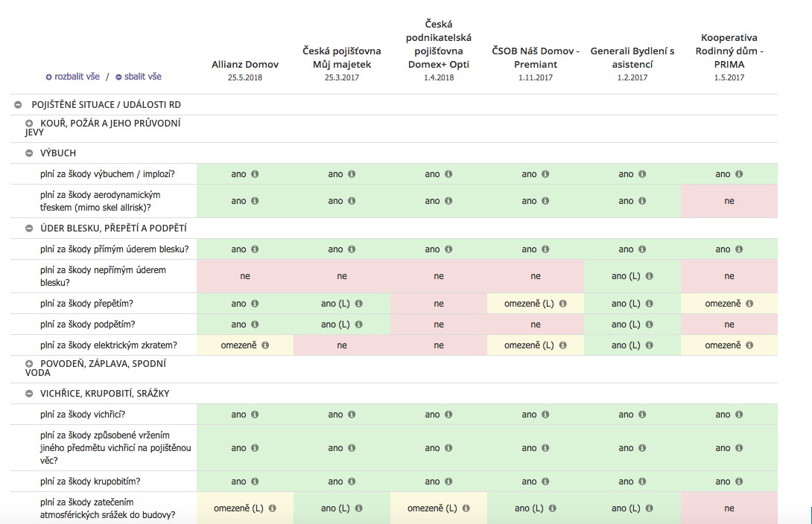The width and height of the screenshot is (812, 524).
Task: Click 'sbalit vše' to collapse all sections
Action: (139, 77)
